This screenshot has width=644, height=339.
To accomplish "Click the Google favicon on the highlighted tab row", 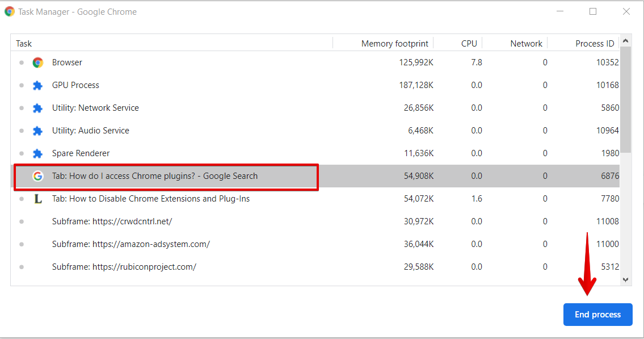I will (38, 176).
